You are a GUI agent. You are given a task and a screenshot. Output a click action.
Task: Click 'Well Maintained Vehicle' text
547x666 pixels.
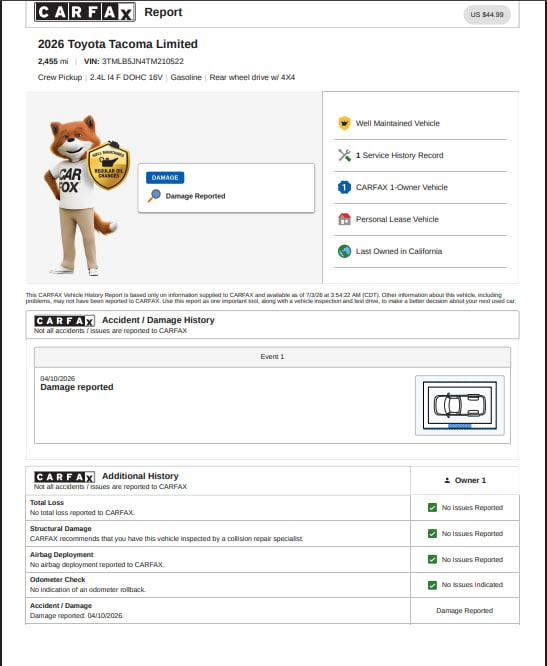click(398, 123)
